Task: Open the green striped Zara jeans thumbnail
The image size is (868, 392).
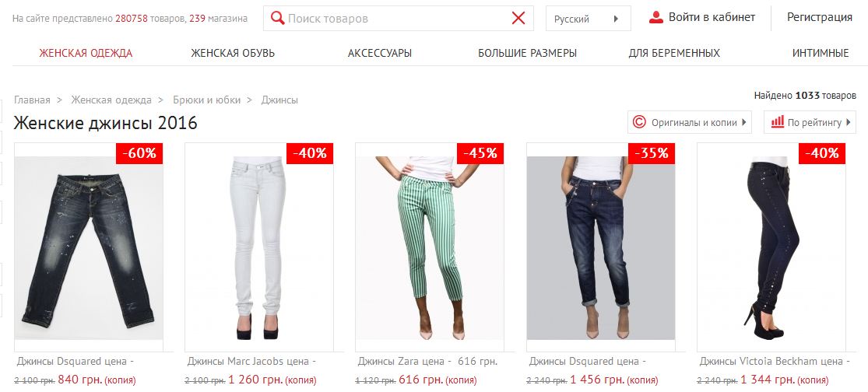Action: pyautogui.click(x=430, y=247)
